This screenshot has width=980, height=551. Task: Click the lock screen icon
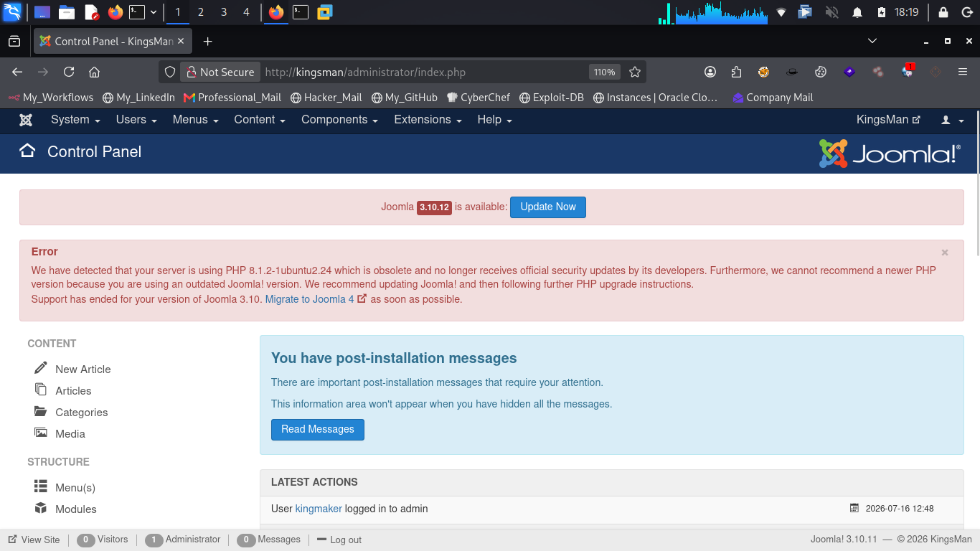(x=943, y=12)
